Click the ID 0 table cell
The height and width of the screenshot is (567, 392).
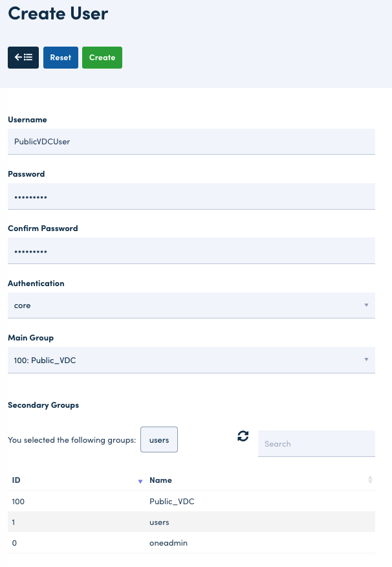[x=14, y=543]
